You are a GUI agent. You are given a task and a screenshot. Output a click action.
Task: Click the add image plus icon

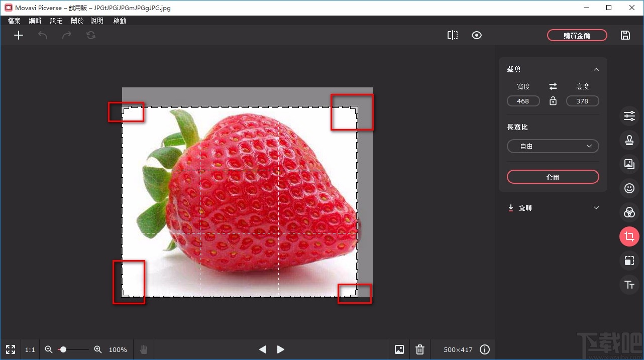tap(19, 35)
